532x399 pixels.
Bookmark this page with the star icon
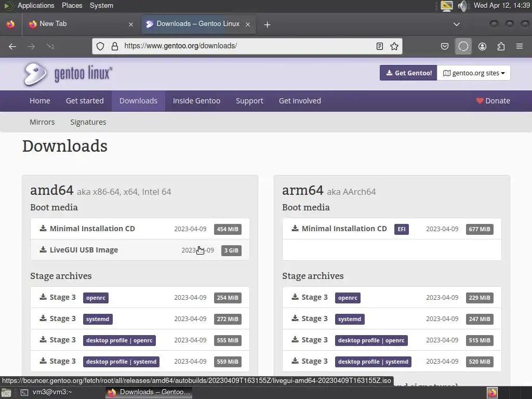(x=394, y=46)
